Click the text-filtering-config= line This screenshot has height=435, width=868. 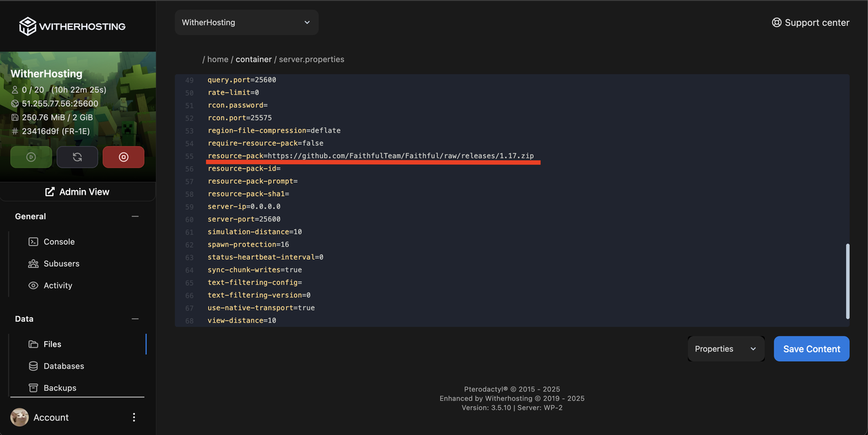(x=255, y=282)
